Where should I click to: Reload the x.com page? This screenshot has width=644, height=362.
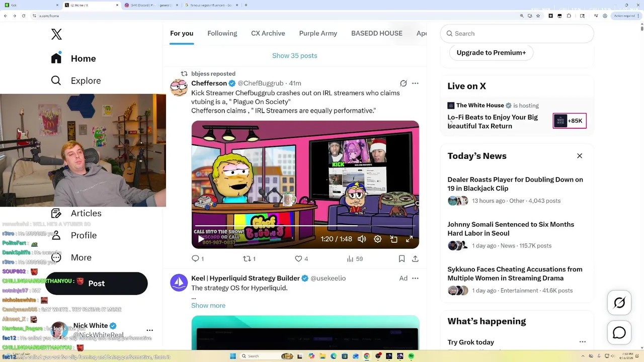coord(23,16)
